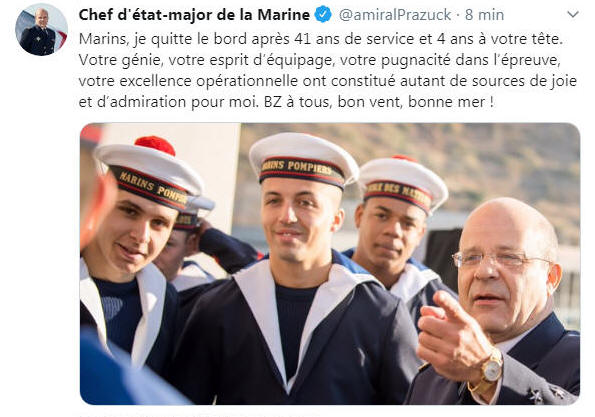
Task: Click the tweet text starting 'Marins, je quitte'
Action: (x=328, y=71)
